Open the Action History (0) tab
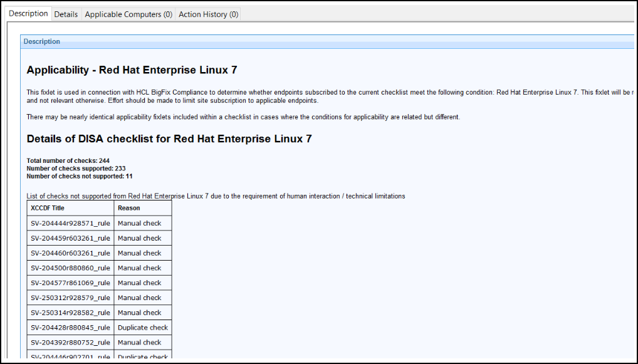 coord(208,14)
